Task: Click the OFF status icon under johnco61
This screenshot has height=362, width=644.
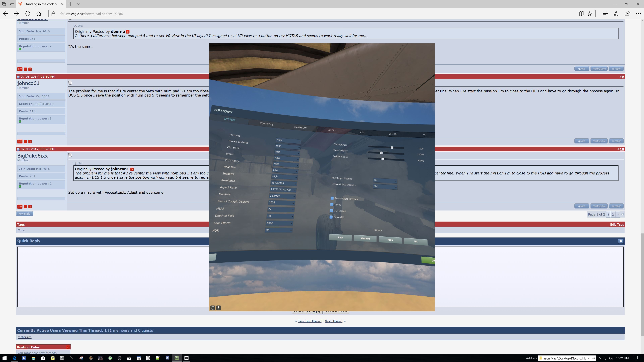Action: point(20,141)
